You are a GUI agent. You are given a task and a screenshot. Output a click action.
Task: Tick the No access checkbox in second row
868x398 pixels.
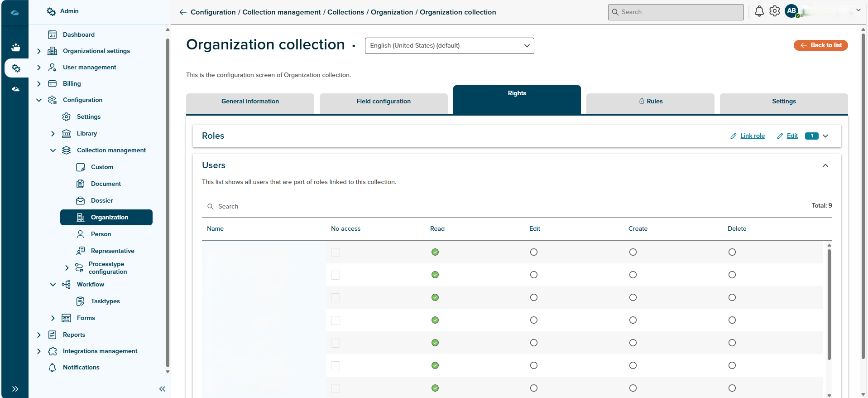(336, 275)
